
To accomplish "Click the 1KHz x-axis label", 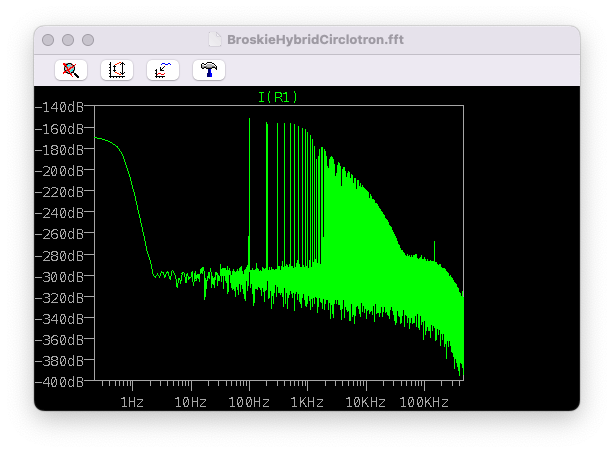I will pos(307,402).
